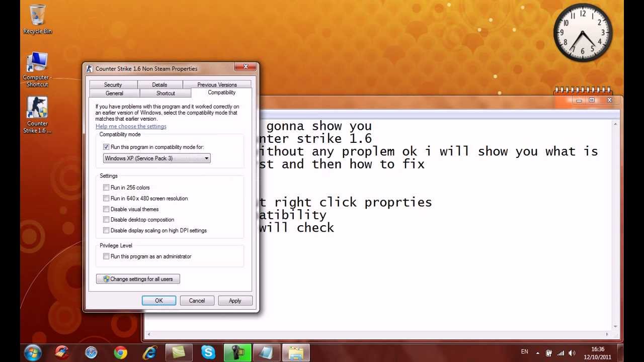644x362 pixels.
Task: Click the EN language indicator
Action: [524, 352]
